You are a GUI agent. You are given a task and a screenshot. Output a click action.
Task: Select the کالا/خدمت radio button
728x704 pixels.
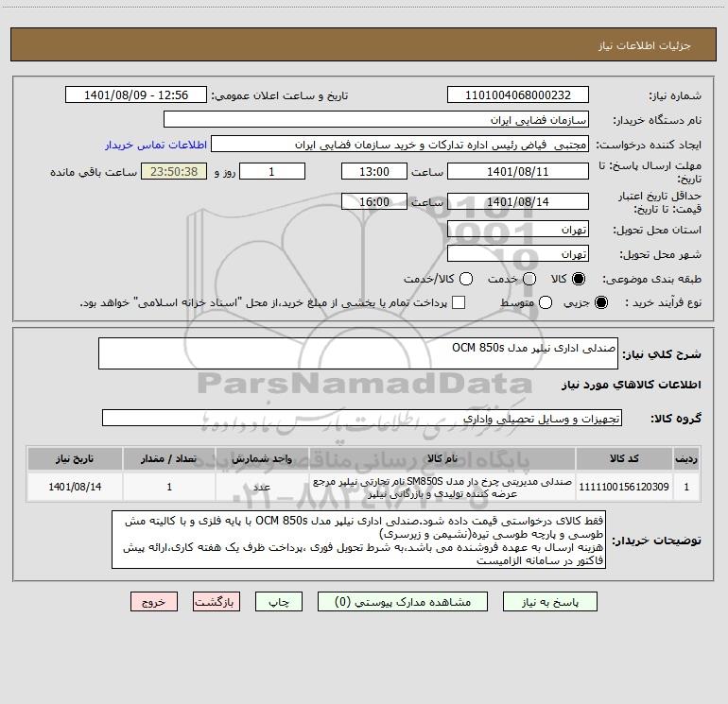[466, 279]
